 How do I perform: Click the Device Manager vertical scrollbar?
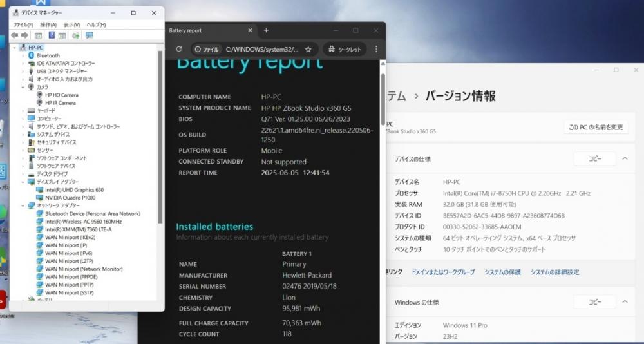point(160,138)
